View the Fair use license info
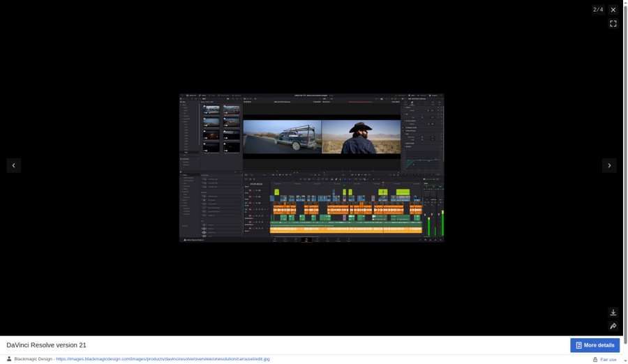The image size is (628, 364). (608, 360)
